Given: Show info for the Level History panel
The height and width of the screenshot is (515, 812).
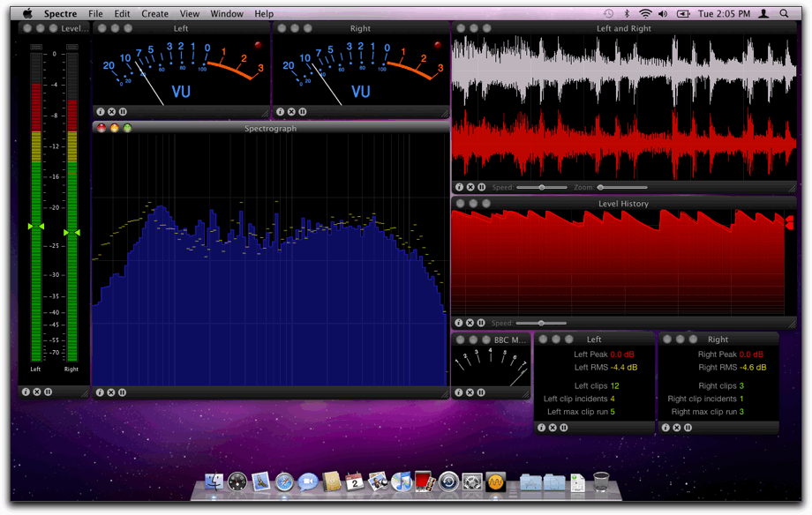Looking at the screenshot, I should [x=459, y=323].
